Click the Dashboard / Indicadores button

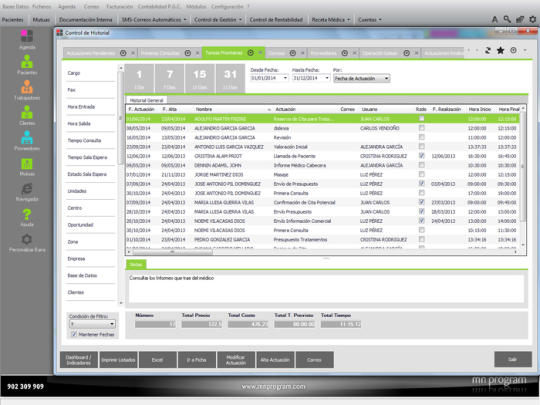tap(79, 360)
